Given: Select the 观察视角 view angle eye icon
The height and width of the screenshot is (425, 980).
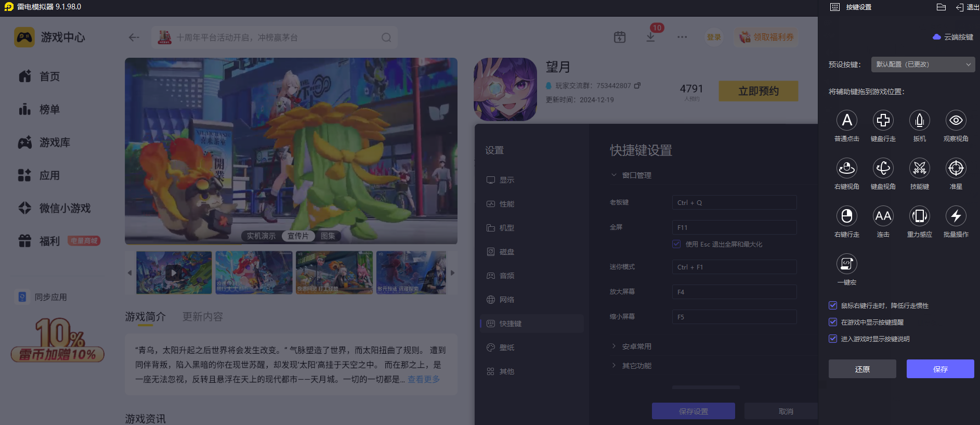Looking at the screenshot, I should coord(956,120).
